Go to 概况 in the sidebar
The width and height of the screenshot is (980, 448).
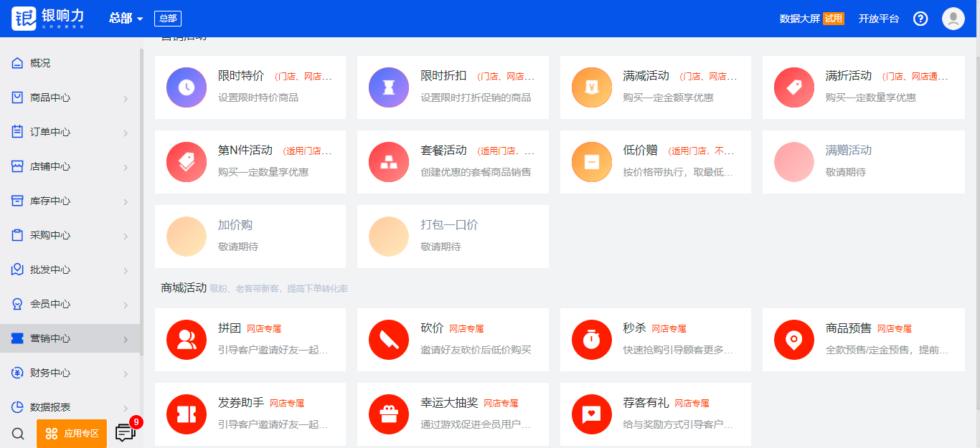40,64
